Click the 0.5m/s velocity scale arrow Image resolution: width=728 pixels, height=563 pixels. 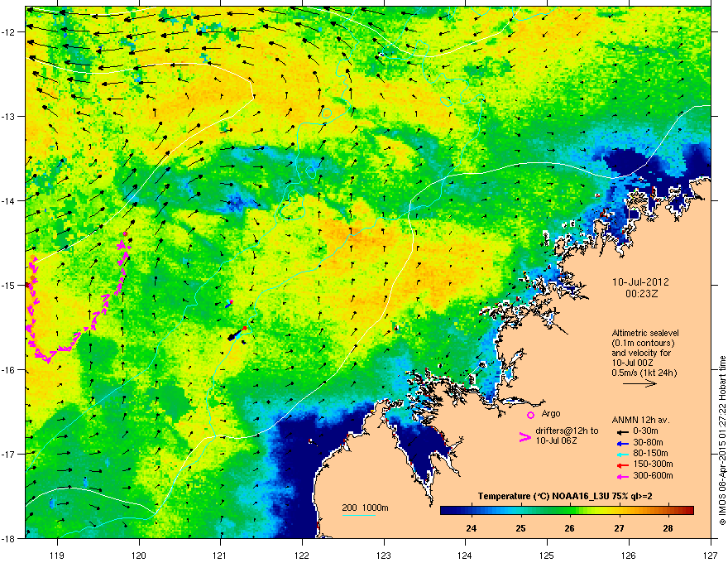(x=639, y=383)
